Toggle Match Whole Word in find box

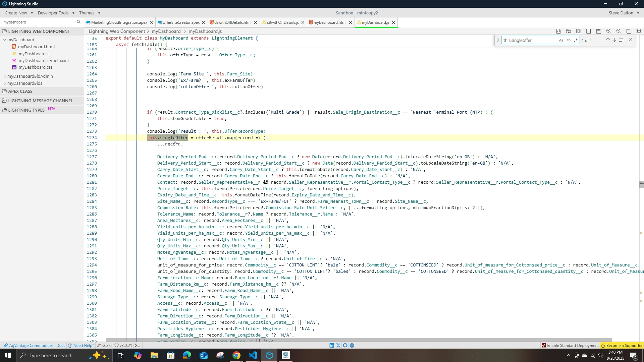click(x=569, y=40)
